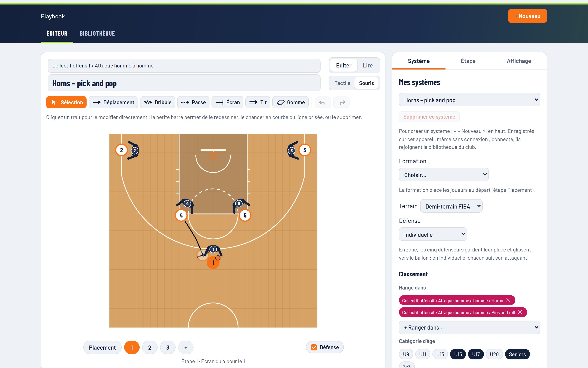Switch to the Système panel tab
This screenshot has height=368, width=588.
tap(419, 61)
